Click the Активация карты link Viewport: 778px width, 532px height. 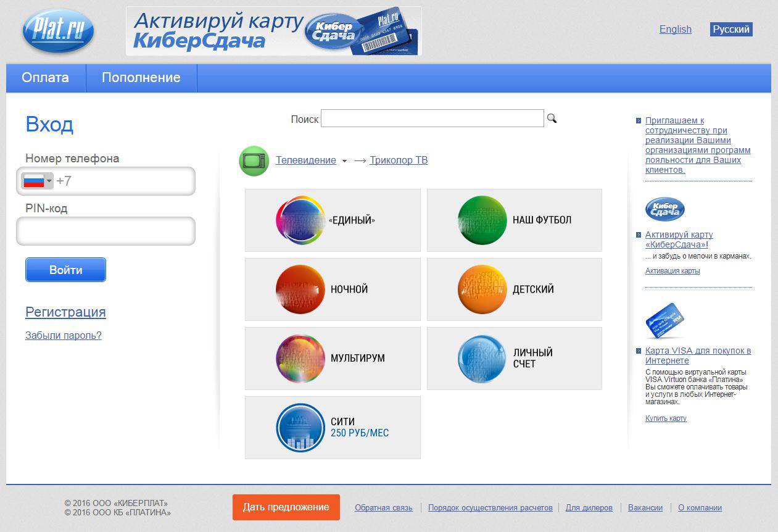tap(672, 271)
